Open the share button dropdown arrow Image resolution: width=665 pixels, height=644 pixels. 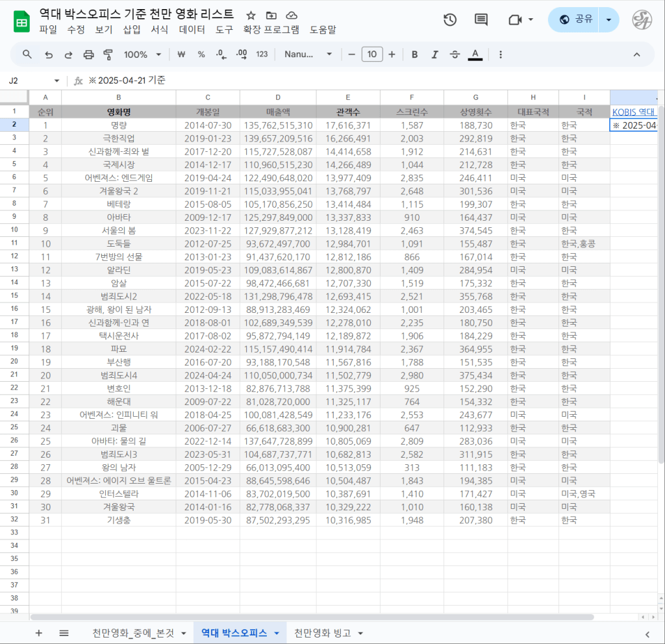[x=609, y=19]
